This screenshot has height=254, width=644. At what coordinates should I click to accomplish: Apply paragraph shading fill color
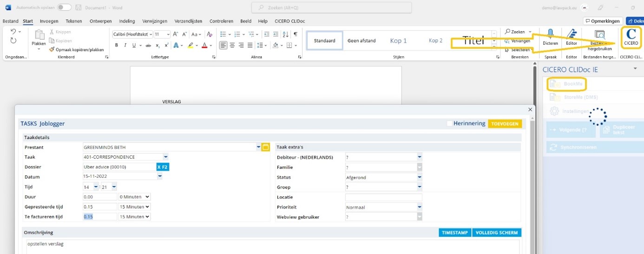(276, 45)
